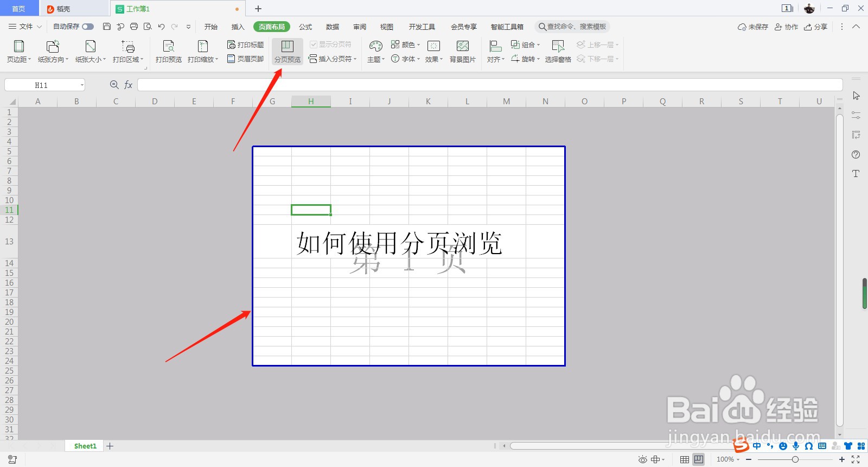Add a new sheet with the plus button
Image resolution: width=868 pixels, height=467 pixels.
pos(110,446)
